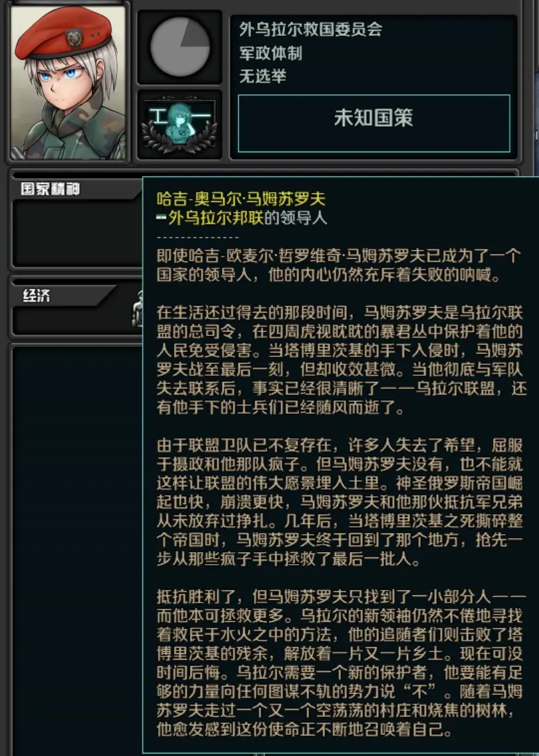
Task: Click the soldier icon beside 经济
Action: point(137,310)
